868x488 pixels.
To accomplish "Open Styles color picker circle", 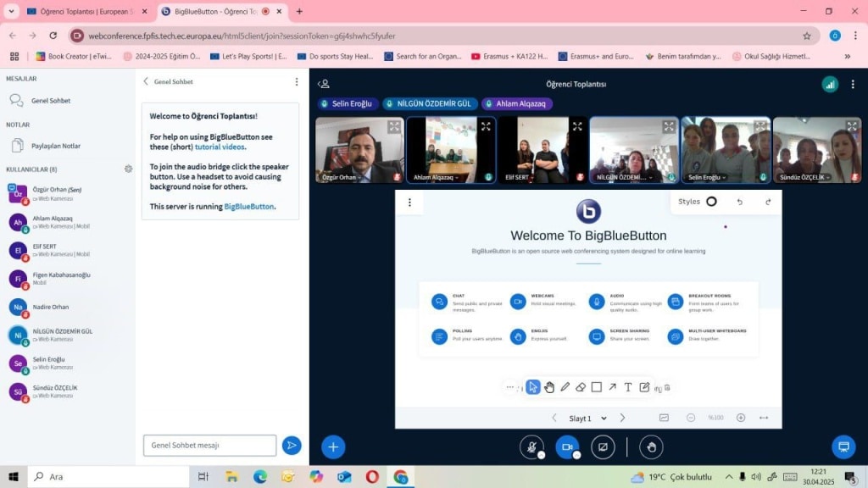I will point(711,202).
